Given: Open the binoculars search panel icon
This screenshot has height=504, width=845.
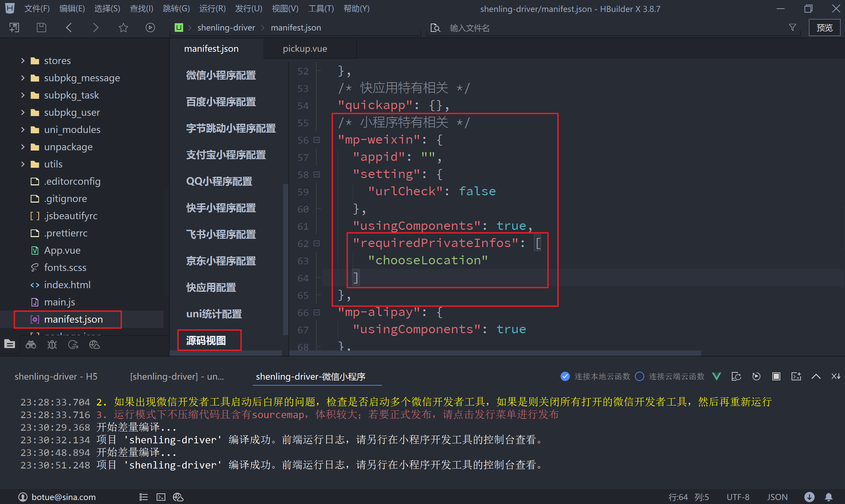Looking at the screenshot, I should [31, 345].
